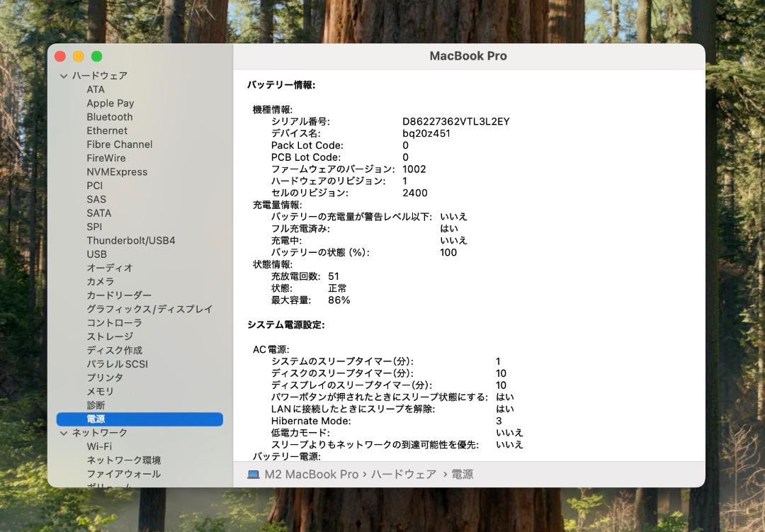Click the 機種情報 subheading
The image size is (765, 532).
[x=273, y=109]
